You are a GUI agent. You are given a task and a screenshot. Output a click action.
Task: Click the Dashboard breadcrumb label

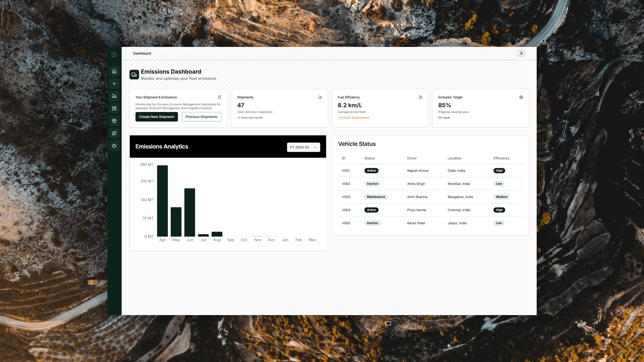[142, 53]
